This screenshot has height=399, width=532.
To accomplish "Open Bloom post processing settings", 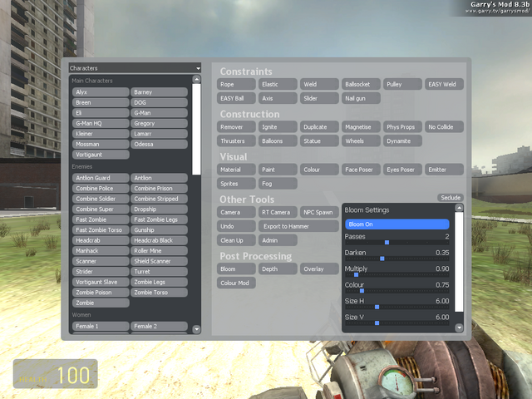I will (236, 268).
